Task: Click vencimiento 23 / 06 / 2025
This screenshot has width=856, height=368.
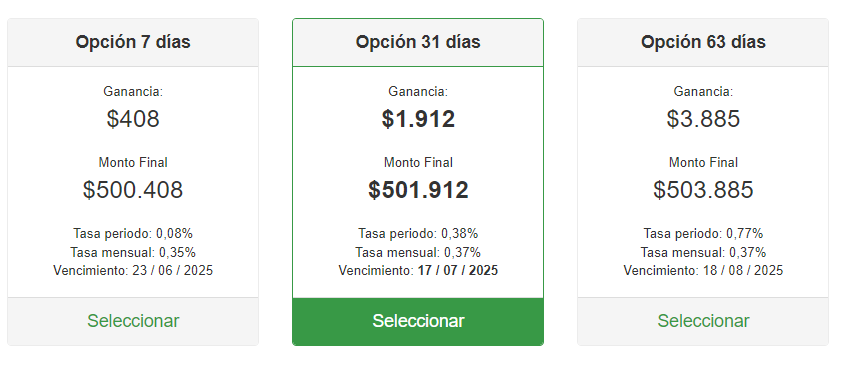Action: click(x=133, y=270)
